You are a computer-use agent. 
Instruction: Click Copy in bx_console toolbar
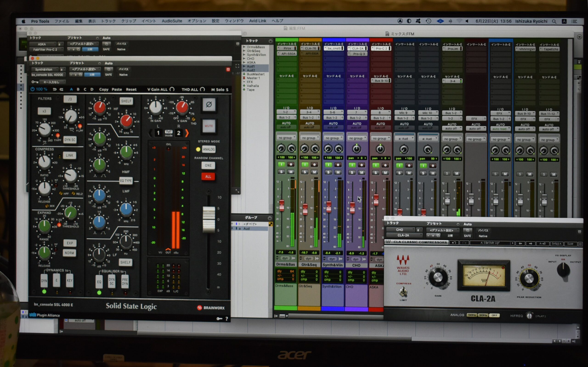pyautogui.click(x=104, y=89)
